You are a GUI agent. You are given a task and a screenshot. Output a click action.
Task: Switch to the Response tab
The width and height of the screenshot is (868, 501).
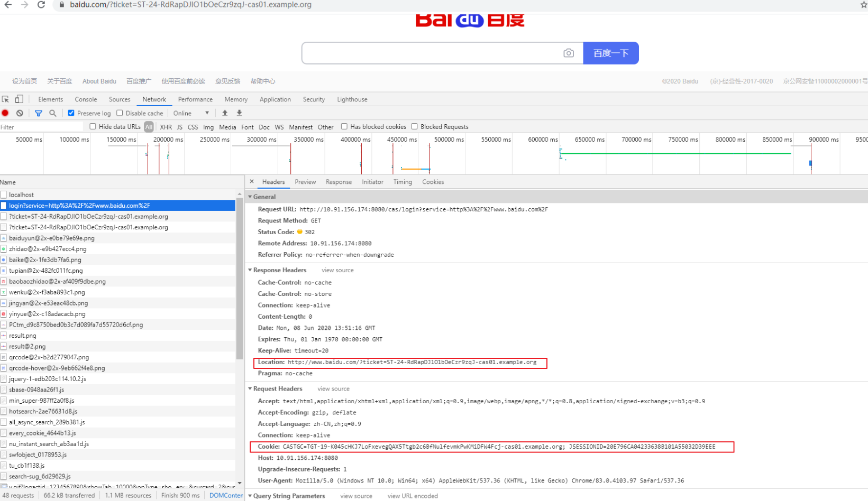(339, 182)
